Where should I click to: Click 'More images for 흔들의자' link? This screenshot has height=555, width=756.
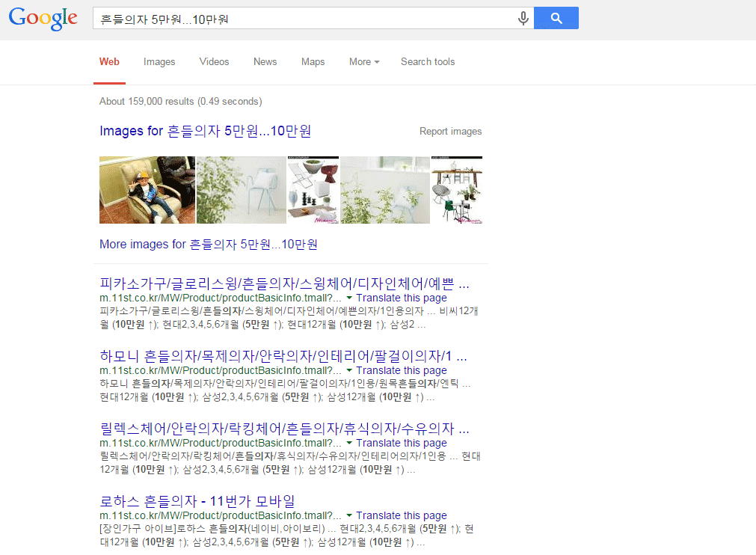click(209, 245)
